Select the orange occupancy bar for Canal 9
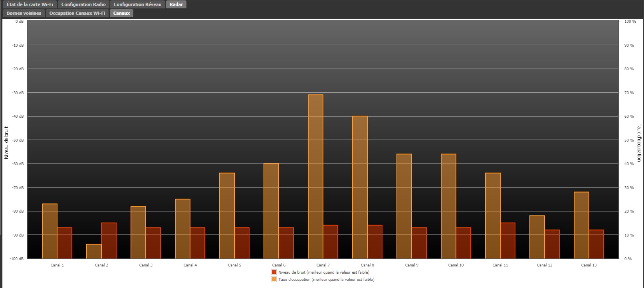This screenshot has width=644, height=288. click(x=404, y=206)
